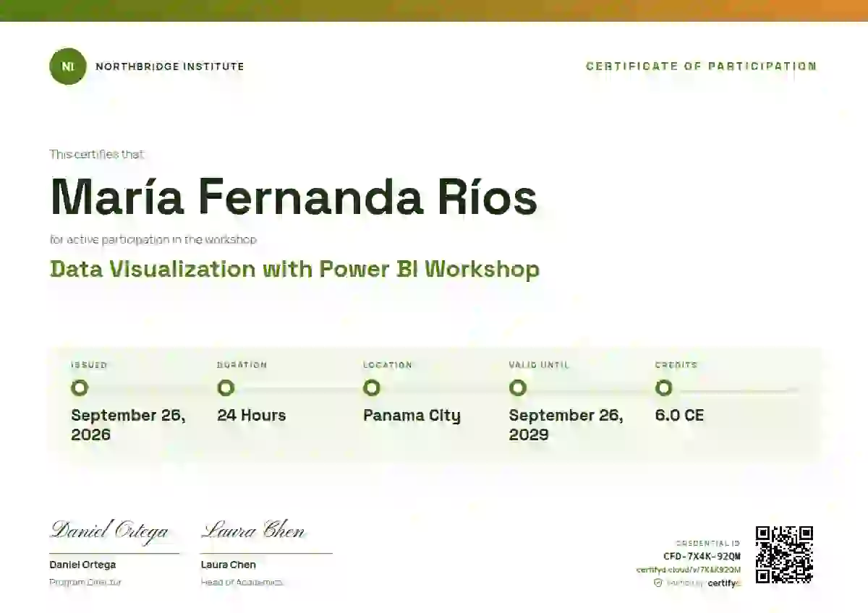
Task: Click printed name Daniel Ortega under the signature line
Action: click(82, 565)
